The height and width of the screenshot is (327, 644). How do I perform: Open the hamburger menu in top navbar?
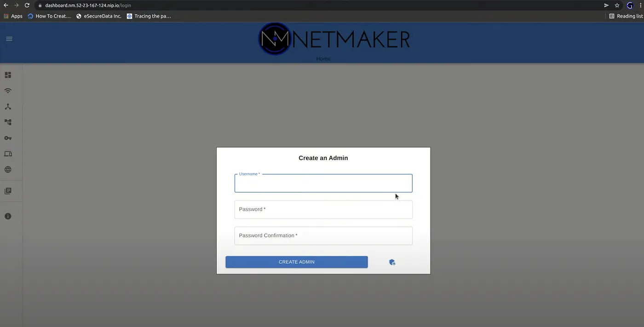click(x=9, y=39)
